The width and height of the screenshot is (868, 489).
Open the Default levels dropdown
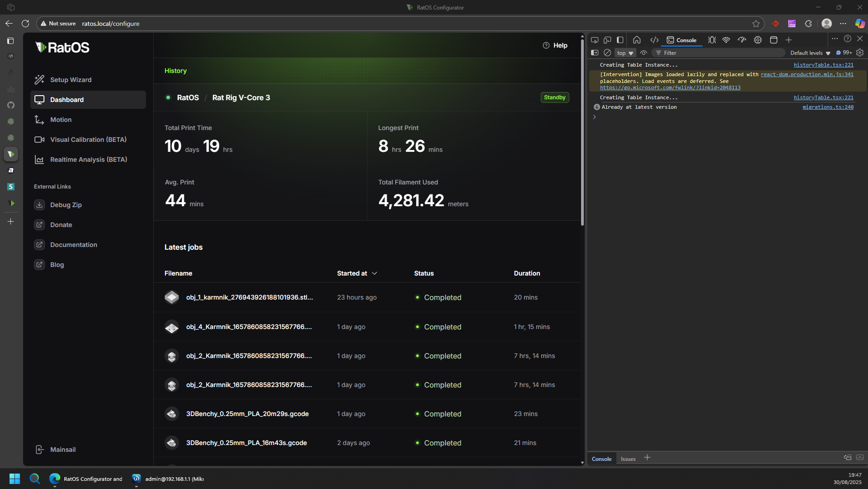tap(810, 53)
